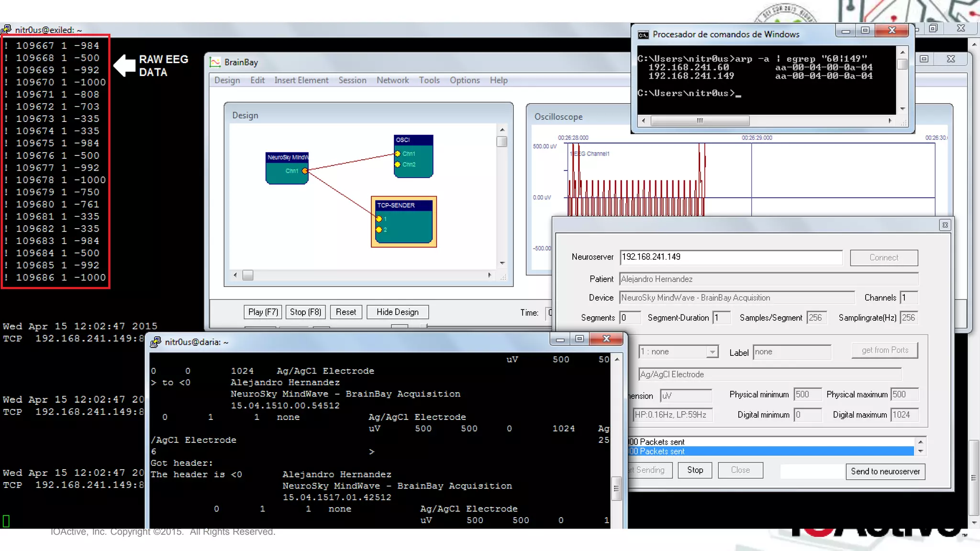
Task: Click the command prompt icon in the title bar
Action: 643,34
